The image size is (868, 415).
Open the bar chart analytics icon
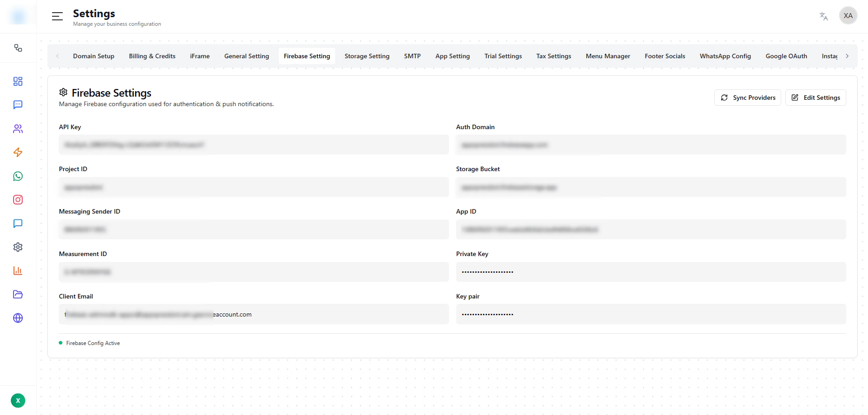18,270
